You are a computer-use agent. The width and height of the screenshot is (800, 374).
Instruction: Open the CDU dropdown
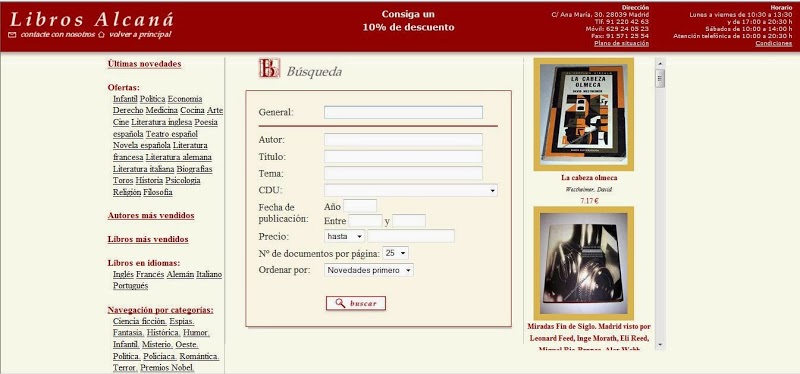click(x=410, y=190)
